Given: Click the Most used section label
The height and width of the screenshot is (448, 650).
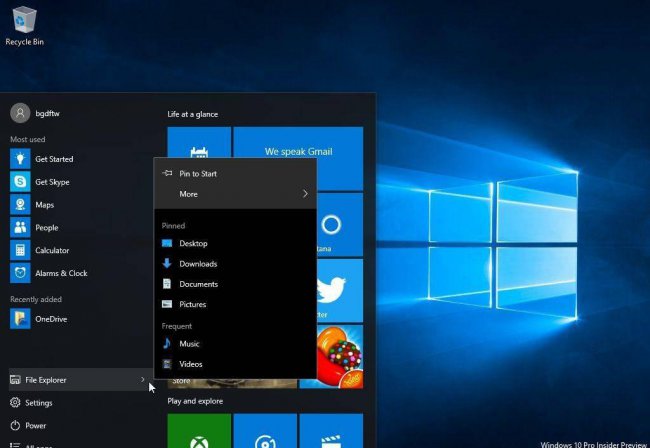Looking at the screenshot, I should pyautogui.click(x=28, y=139).
